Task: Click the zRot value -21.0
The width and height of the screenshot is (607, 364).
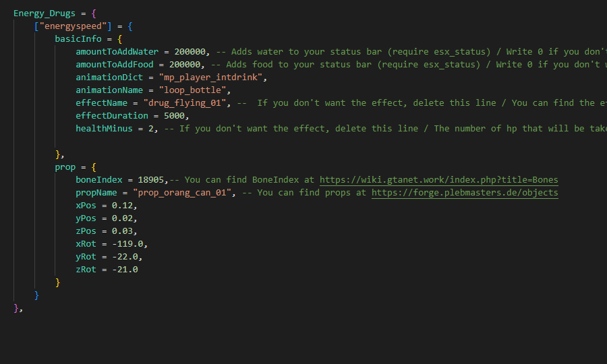Action: click(x=125, y=270)
